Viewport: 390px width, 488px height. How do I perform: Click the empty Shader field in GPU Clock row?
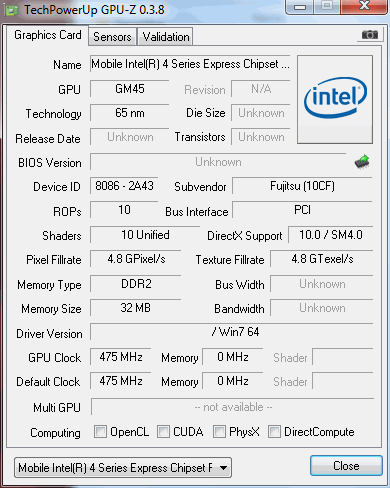tap(343, 357)
